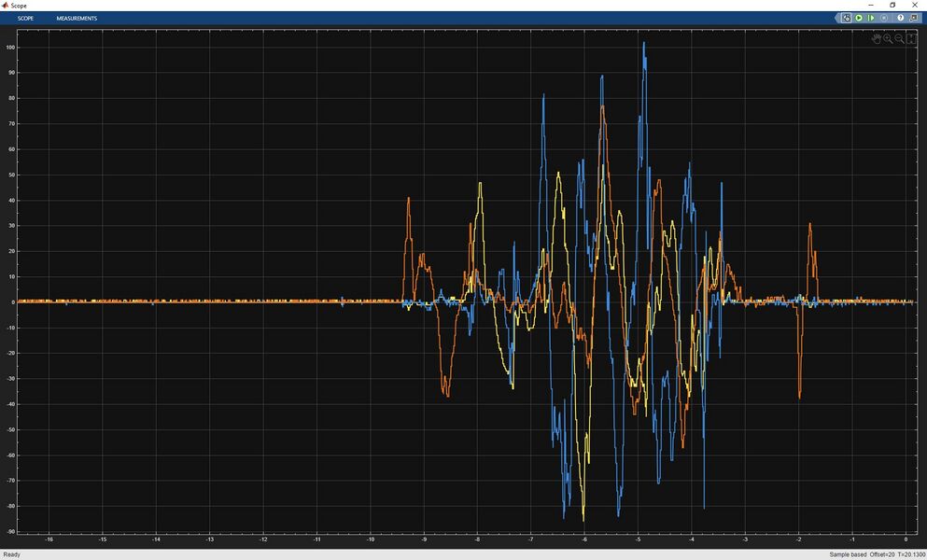Click the 100 y-axis label
The height and width of the screenshot is (560, 927).
[x=10, y=48]
